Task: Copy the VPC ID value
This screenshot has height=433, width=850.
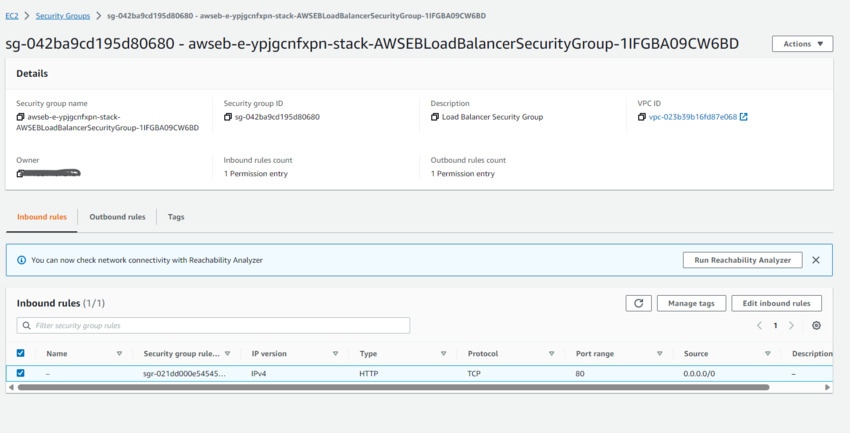Action: (641, 117)
